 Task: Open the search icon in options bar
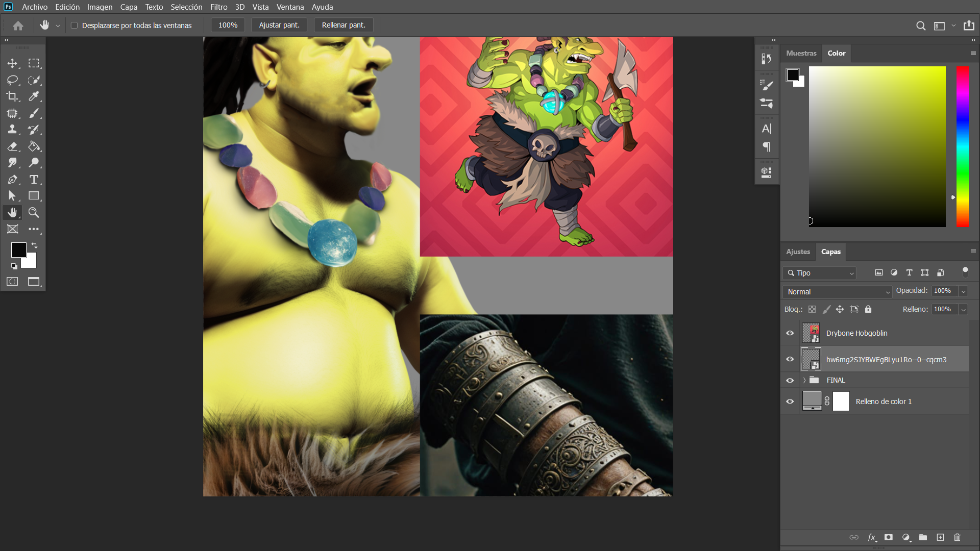coord(921,26)
